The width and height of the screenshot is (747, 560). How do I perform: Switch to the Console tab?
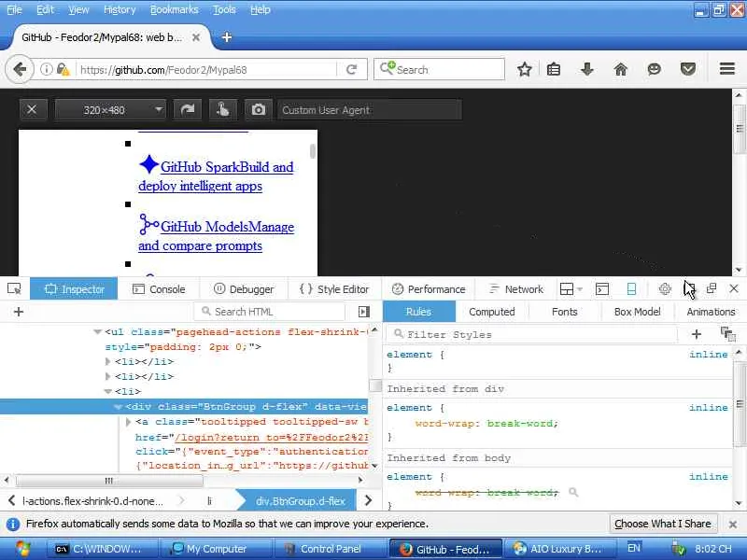pyautogui.click(x=159, y=289)
